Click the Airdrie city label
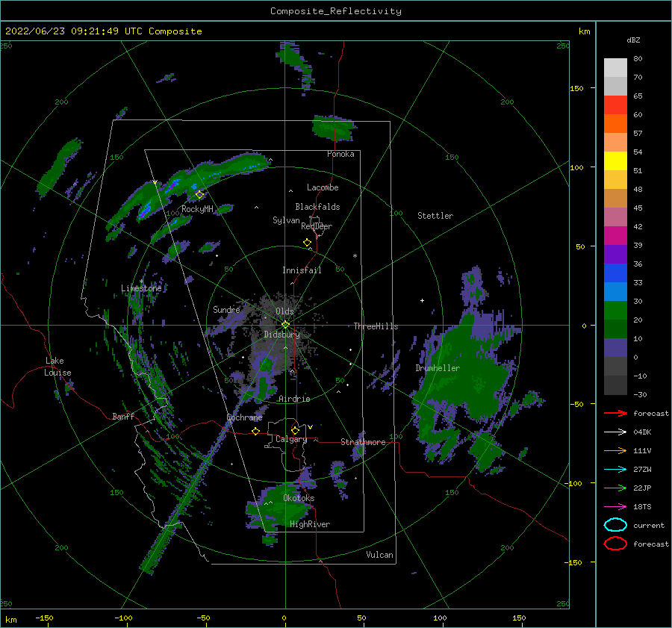The height and width of the screenshot is (628, 672). point(294,399)
